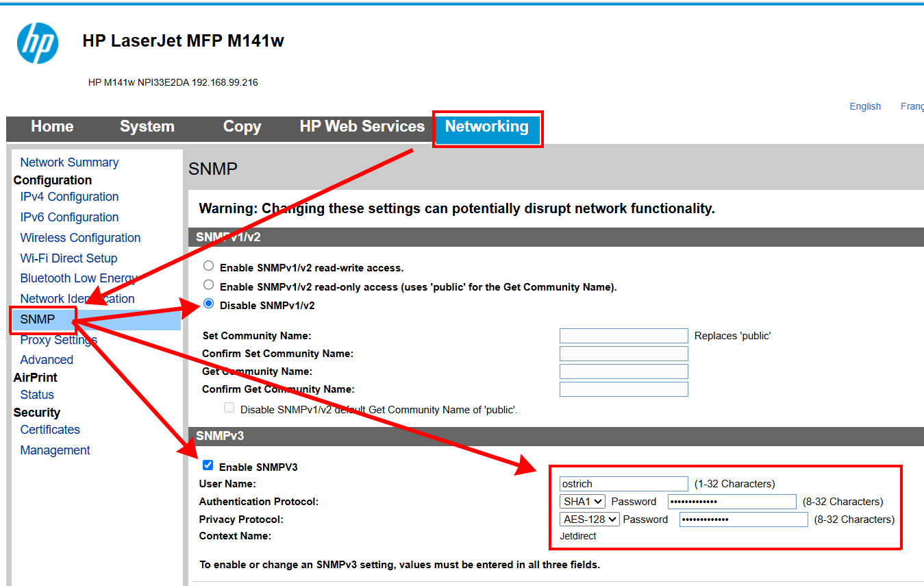Select the Disable SNMPv1/v2 option
The height and width of the screenshot is (586, 924).
tap(208, 304)
